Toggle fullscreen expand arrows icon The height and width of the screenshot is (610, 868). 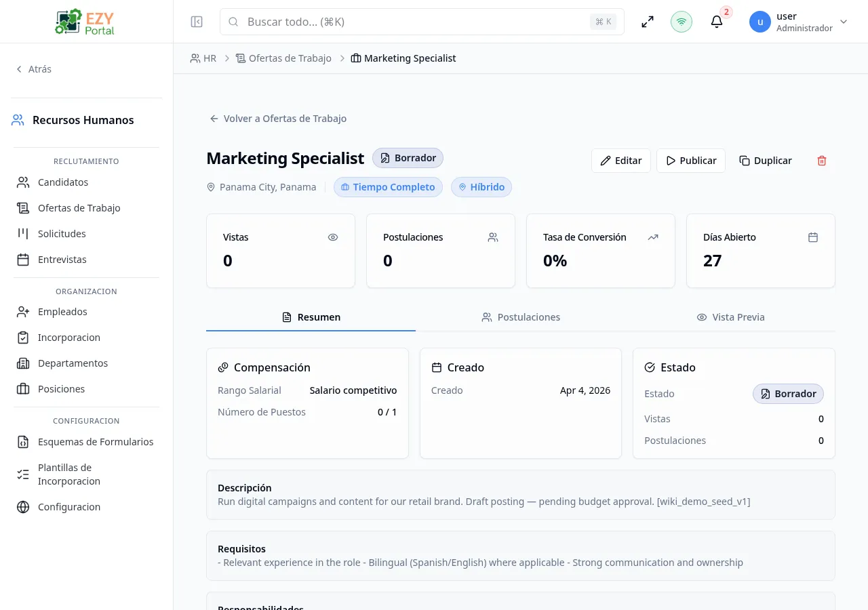[x=648, y=22]
